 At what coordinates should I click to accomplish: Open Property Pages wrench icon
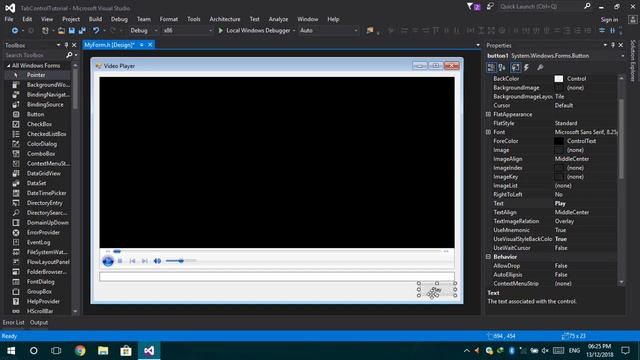(540, 68)
